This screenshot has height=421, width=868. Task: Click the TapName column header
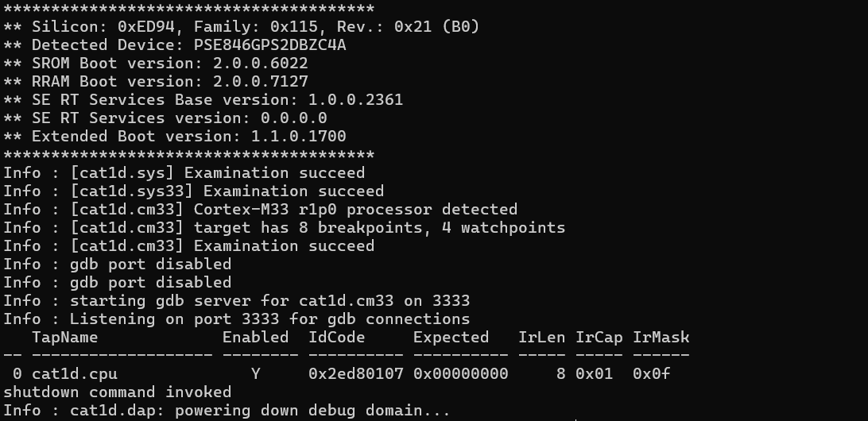[x=64, y=338]
